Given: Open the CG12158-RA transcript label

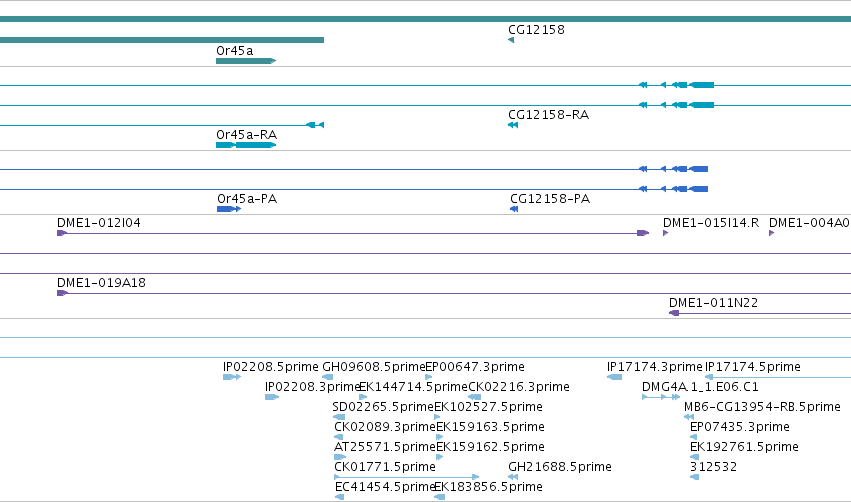Looking at the screenshot, I should (x=548, y=115).
